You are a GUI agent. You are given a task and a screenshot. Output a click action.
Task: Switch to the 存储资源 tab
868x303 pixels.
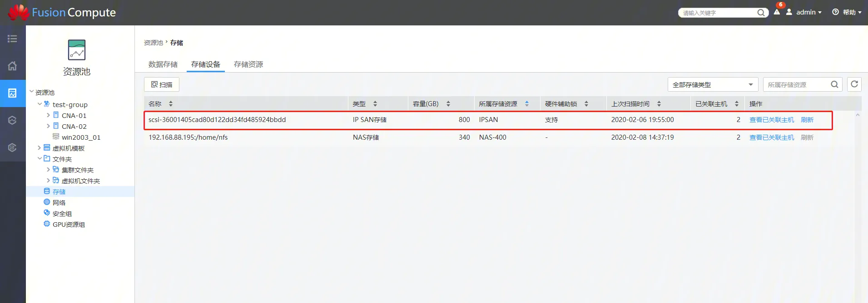click(248, 64)
